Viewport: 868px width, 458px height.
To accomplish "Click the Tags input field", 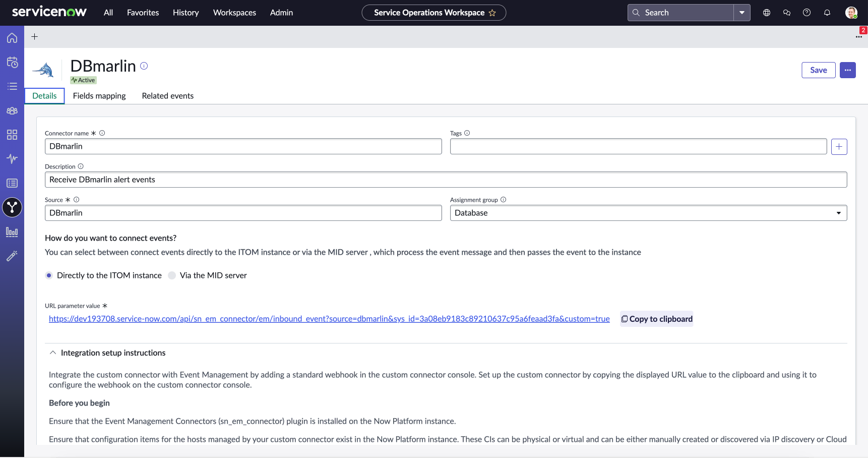I will 638,146.
